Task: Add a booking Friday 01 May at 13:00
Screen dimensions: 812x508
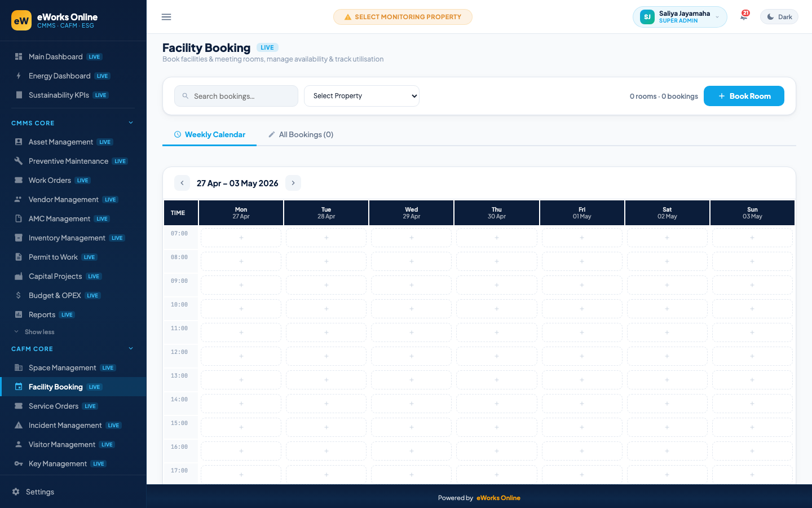Action: [x=582, y=380]
